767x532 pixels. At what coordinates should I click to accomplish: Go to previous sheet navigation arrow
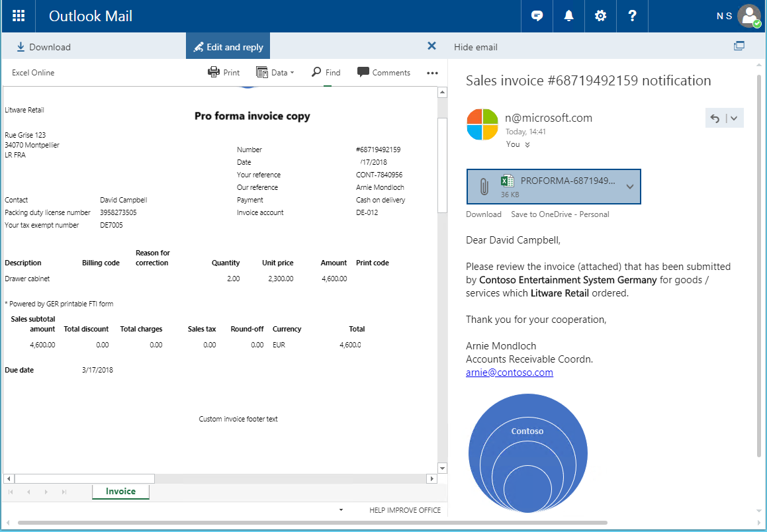[28, 492]
